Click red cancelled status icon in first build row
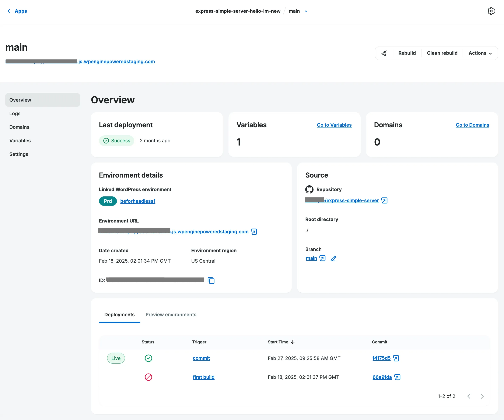This screenshot has height=420, width=504. 148,377
